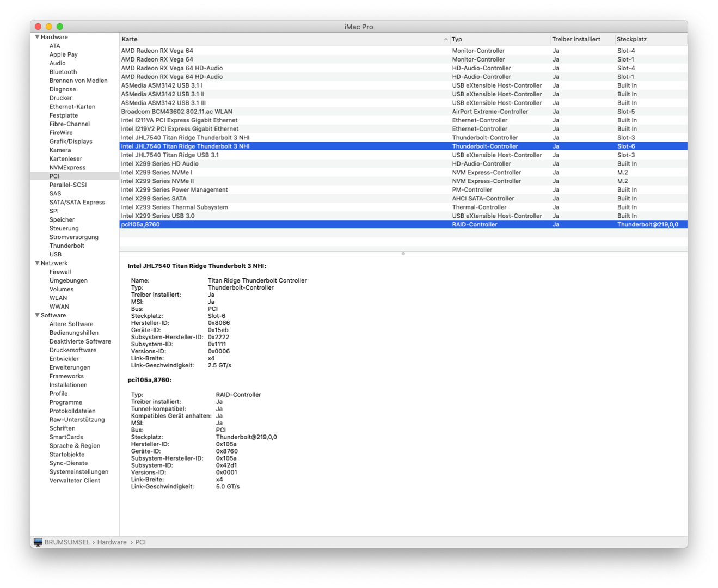Click the 5.0 GT/s link speed value
The width and height of the screenshot is (718, 588).
click(228, 487)
